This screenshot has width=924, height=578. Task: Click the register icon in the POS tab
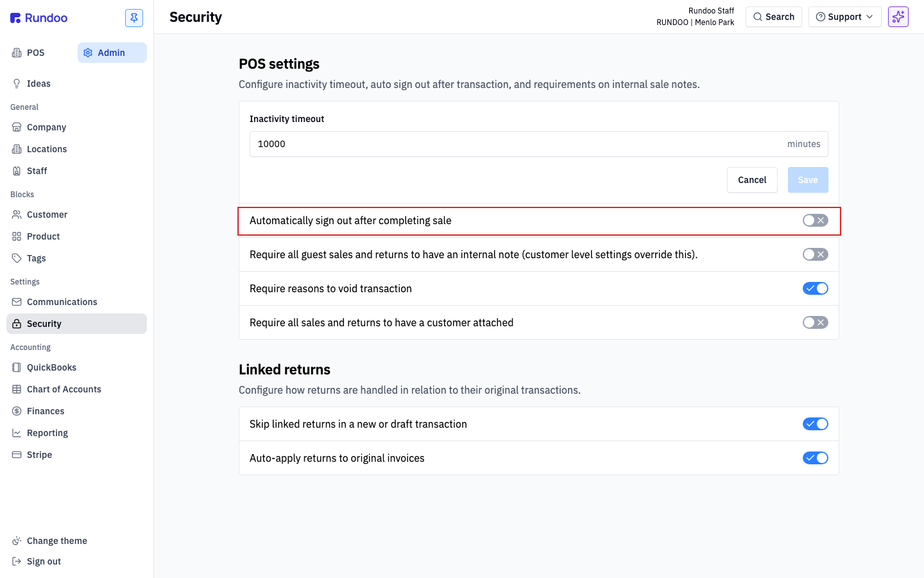pos(17,53)
